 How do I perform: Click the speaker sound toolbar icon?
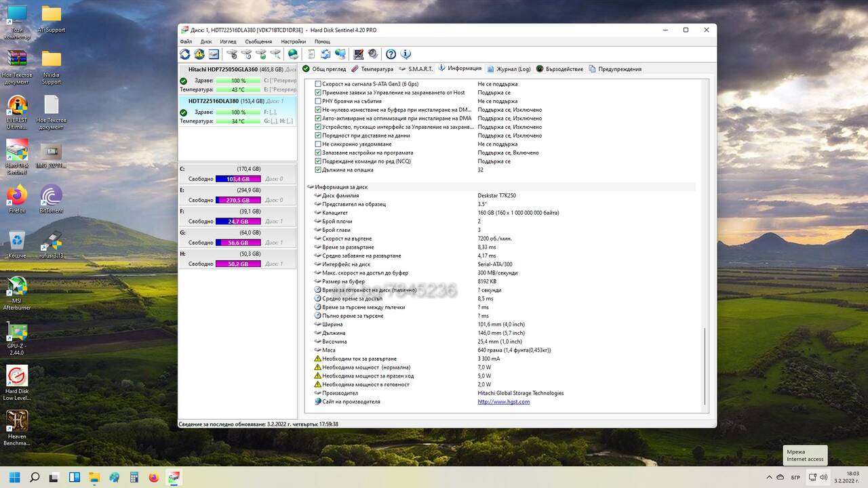(372, 54)
